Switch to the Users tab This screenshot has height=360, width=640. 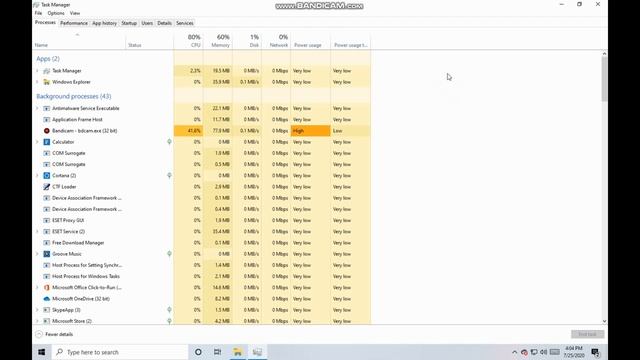(x=147, y=23)
